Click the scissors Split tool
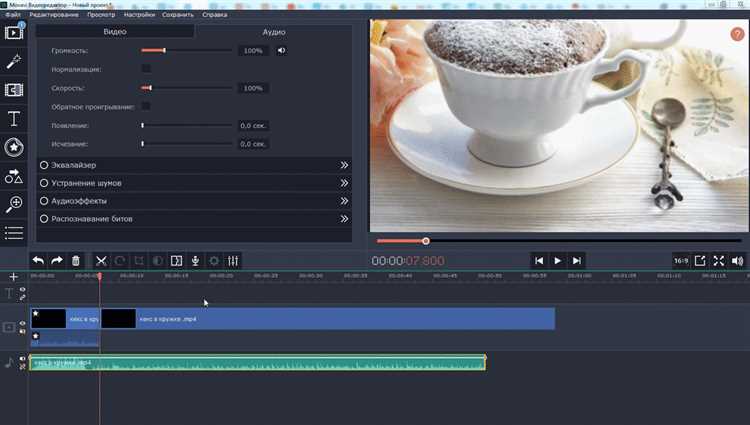Viewport: 750px width, 425px height. point(101,260)
